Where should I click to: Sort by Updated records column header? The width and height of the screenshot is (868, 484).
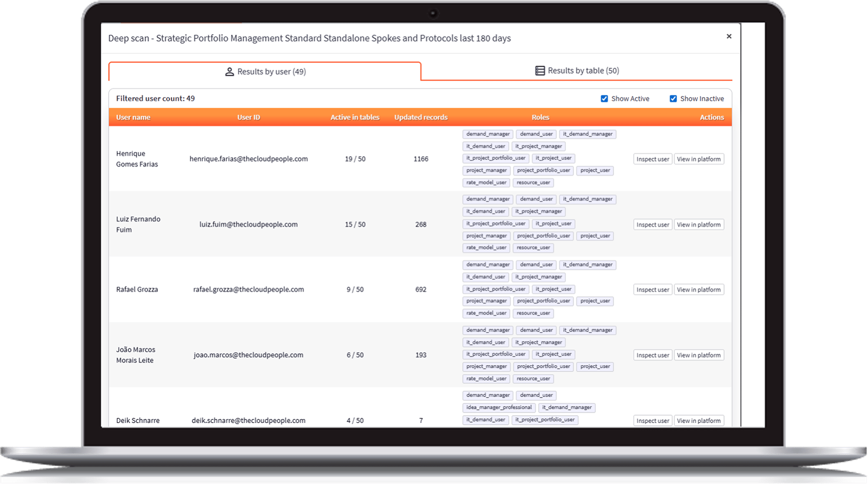click(x=421, y=118)
